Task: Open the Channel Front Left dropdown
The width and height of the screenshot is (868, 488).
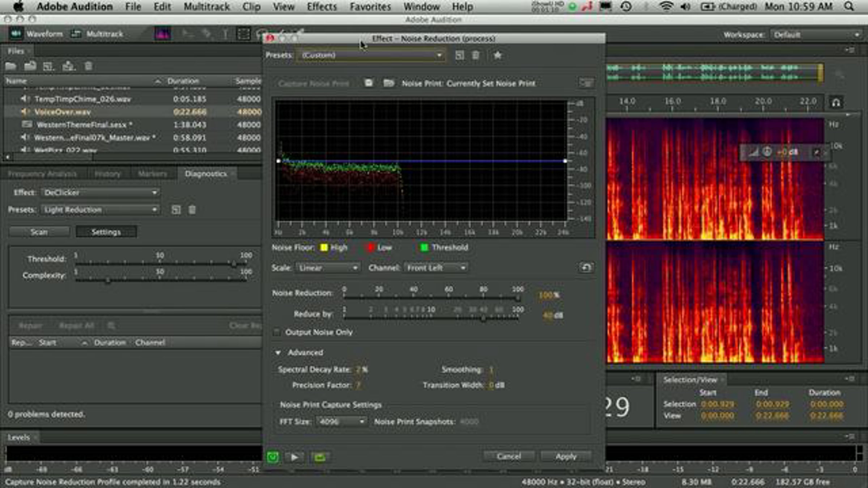Action: (x=436, y=268)
